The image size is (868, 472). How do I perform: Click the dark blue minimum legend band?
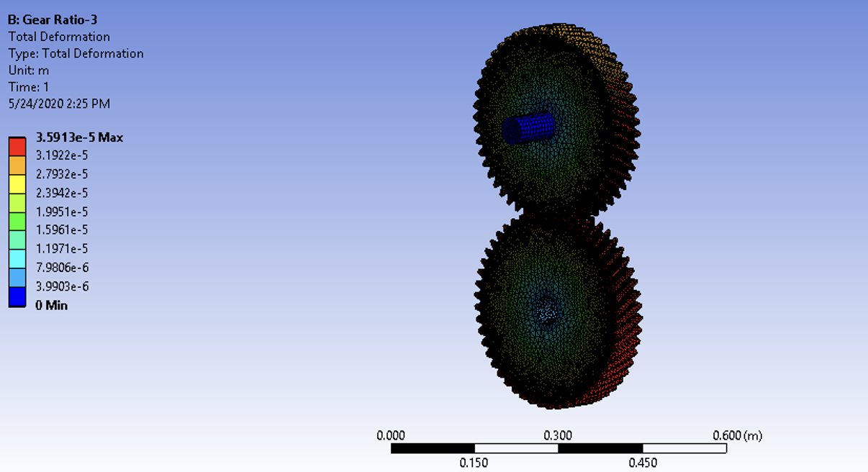(17, 296)
